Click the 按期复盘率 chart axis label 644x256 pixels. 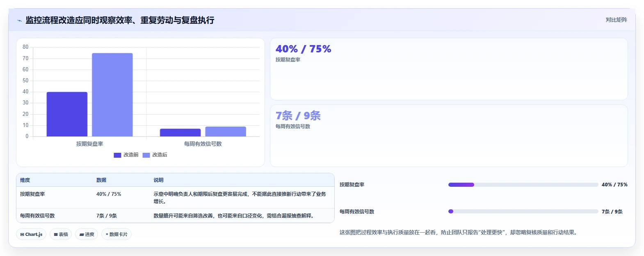coord(89,144)
